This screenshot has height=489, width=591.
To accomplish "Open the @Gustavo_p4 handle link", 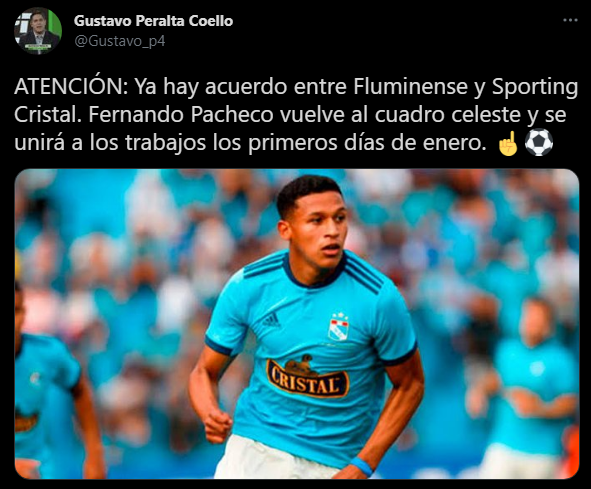I will click(x=119, y=41).
